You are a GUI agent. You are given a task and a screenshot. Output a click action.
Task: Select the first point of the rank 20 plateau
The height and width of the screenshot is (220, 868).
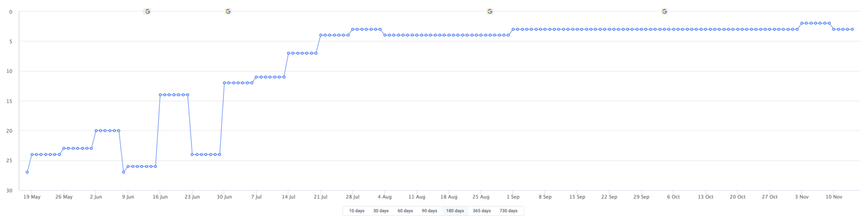click(x=96, y=130)
